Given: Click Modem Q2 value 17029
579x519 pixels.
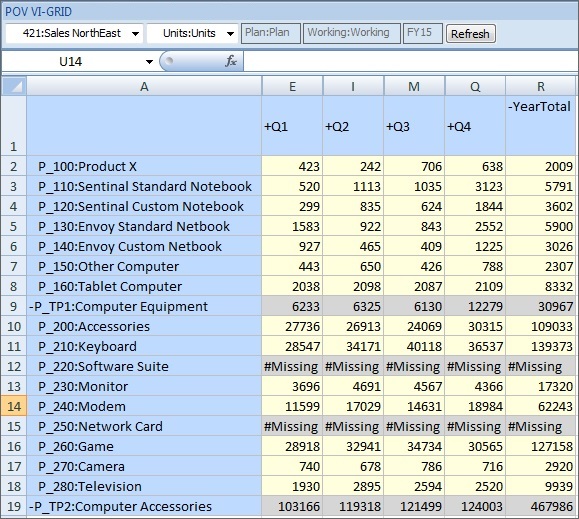Looking at the screenshot, I should (x=353, y=406).
